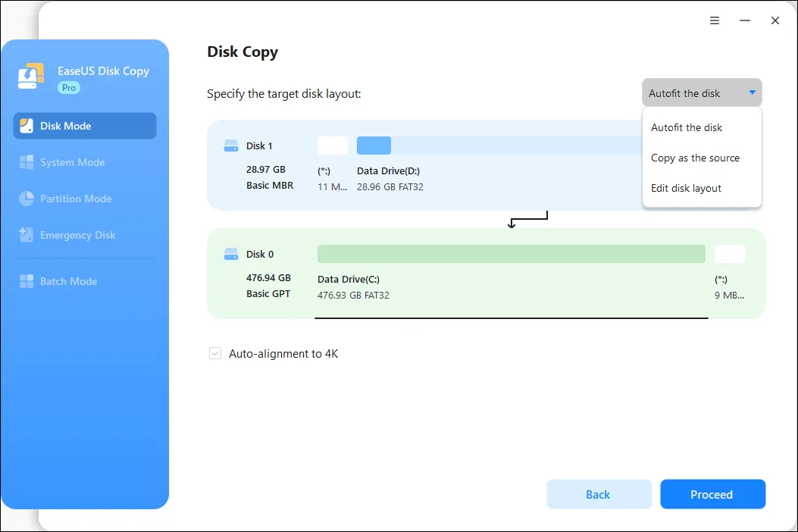Click the Emergency Disk icon
The height and width of the screenshot is (532, 798).
pyautogui.click(x=27, y=235)
